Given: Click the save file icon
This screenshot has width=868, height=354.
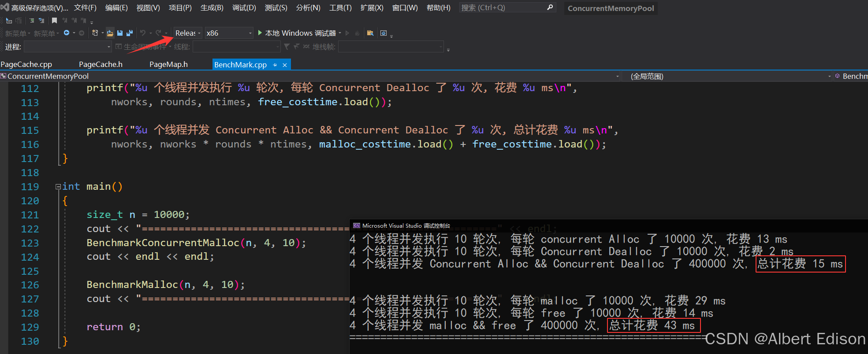Looking at the screenshot, I should pos(120,33).
